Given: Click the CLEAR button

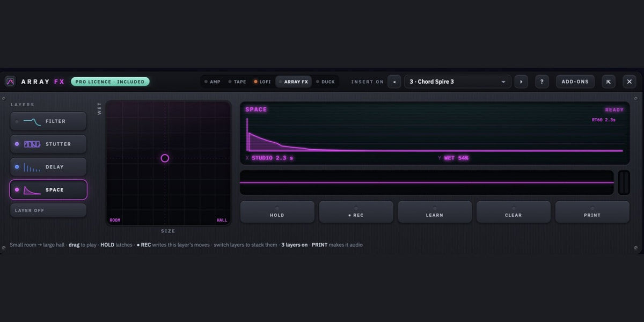Looking at the screenshot, I should point(514,212).
